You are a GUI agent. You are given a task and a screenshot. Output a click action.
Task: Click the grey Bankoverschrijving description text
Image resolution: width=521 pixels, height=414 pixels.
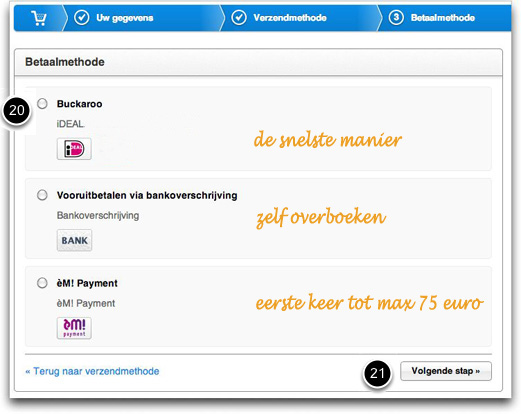pos(98,215)
